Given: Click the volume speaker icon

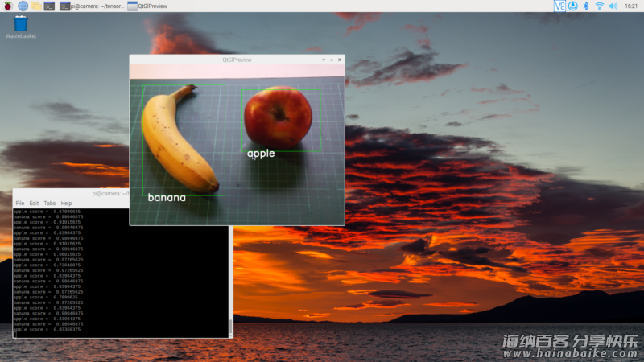Looking at the screenshot, I should pos(612,6).
